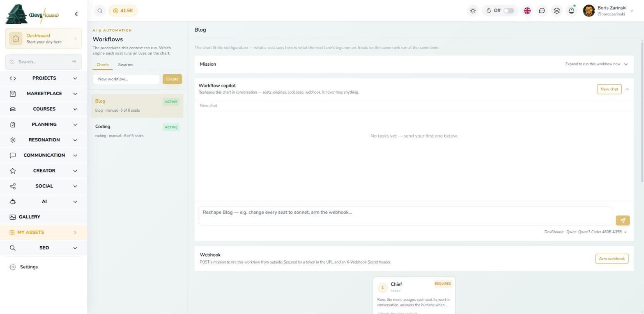Open the SEO menu label
644x314 pixels.
coord(44,248)
